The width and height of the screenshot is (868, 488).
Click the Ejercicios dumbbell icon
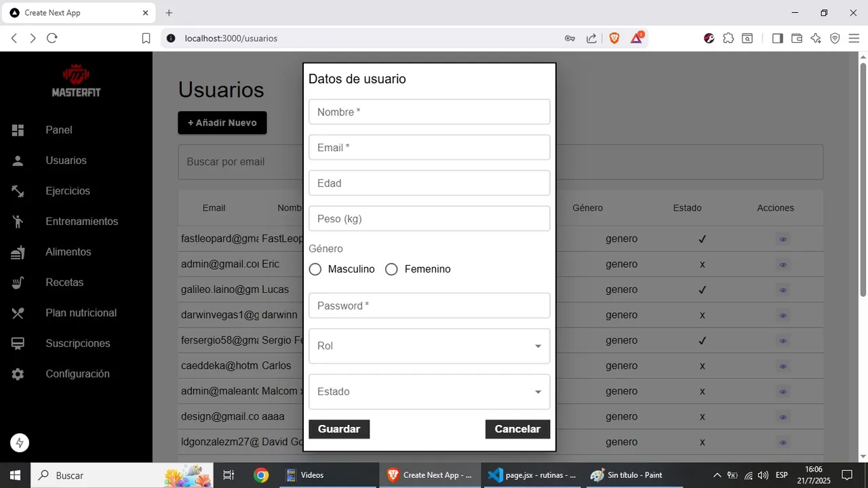[x=18, y=191]
